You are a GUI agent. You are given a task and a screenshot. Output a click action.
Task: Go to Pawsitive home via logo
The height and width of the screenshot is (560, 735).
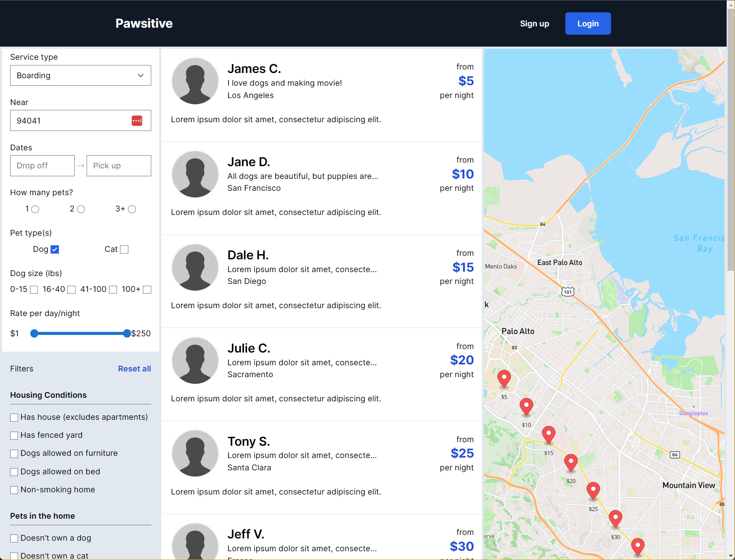pyautogui.click(x=144, y=23)
